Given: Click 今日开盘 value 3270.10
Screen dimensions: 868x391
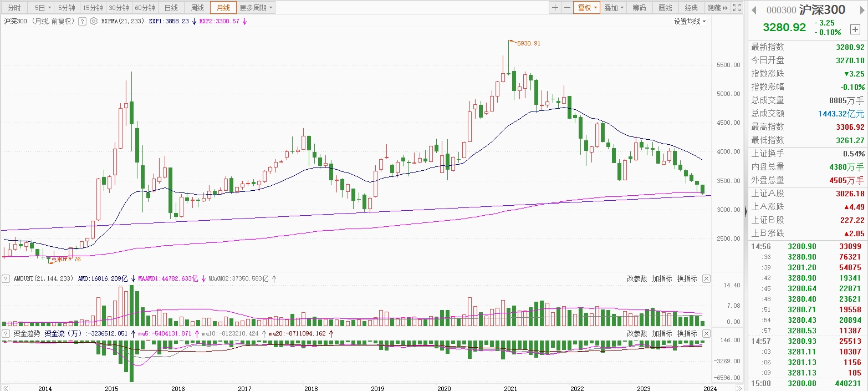Looking at the screenshot, I should 850,60.
